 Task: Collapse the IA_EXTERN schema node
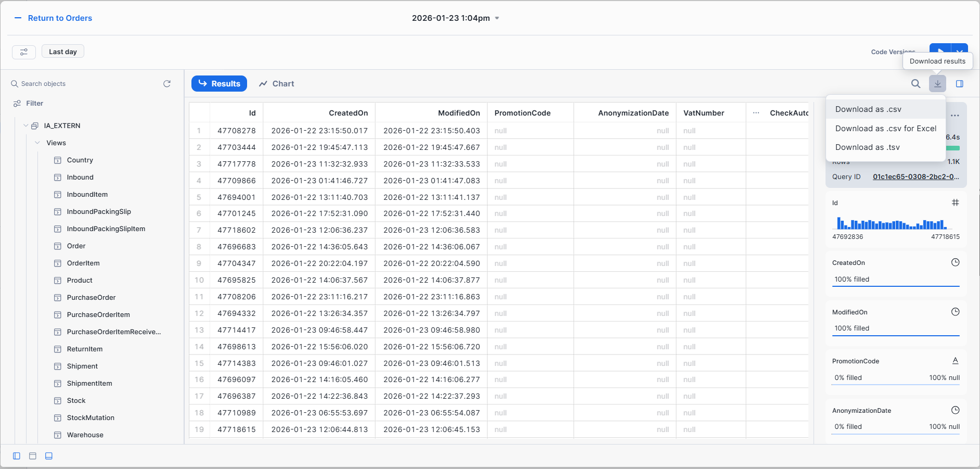click(25, 126)
